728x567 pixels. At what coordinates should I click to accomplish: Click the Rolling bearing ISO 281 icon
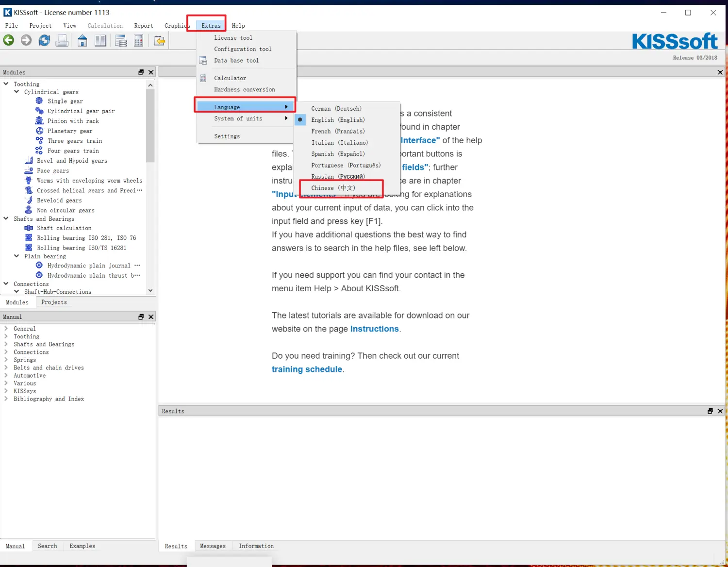point(29,237)
